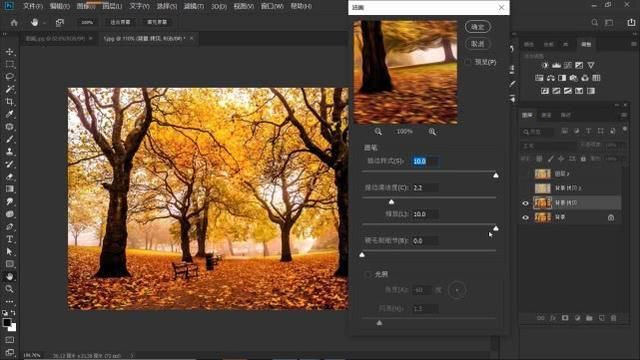Open the Adjustments panel menu

(633, 44)
